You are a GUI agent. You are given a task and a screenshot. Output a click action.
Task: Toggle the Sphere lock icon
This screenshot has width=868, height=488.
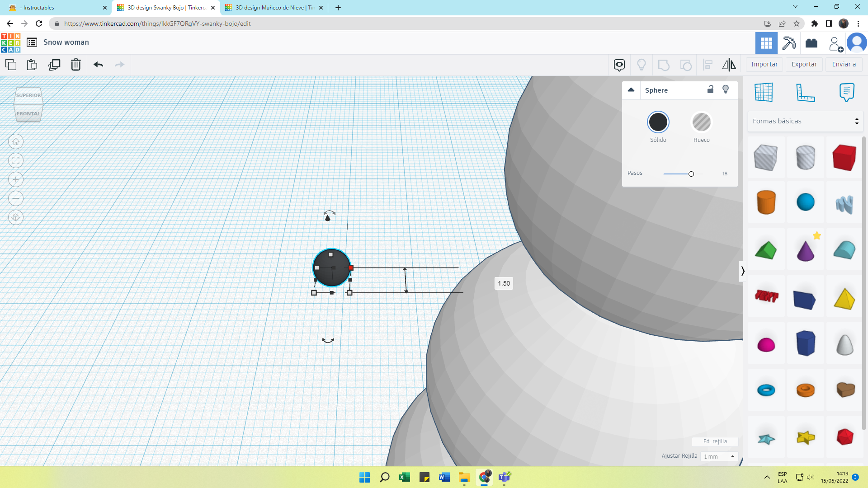point(710,89)
